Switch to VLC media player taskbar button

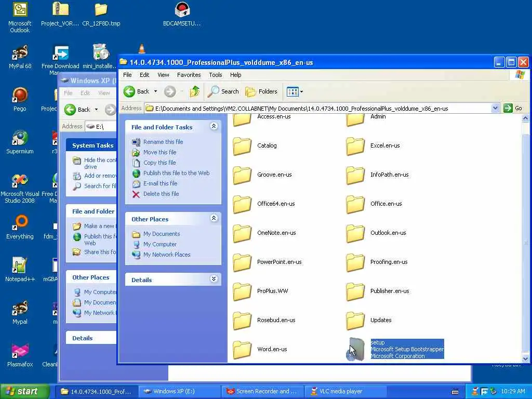tap(345, 392)
